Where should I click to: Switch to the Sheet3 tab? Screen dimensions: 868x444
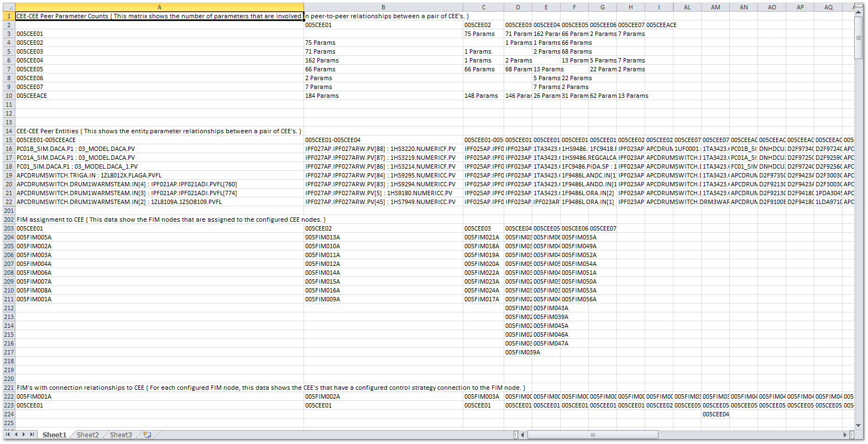[x=121, y=435]
